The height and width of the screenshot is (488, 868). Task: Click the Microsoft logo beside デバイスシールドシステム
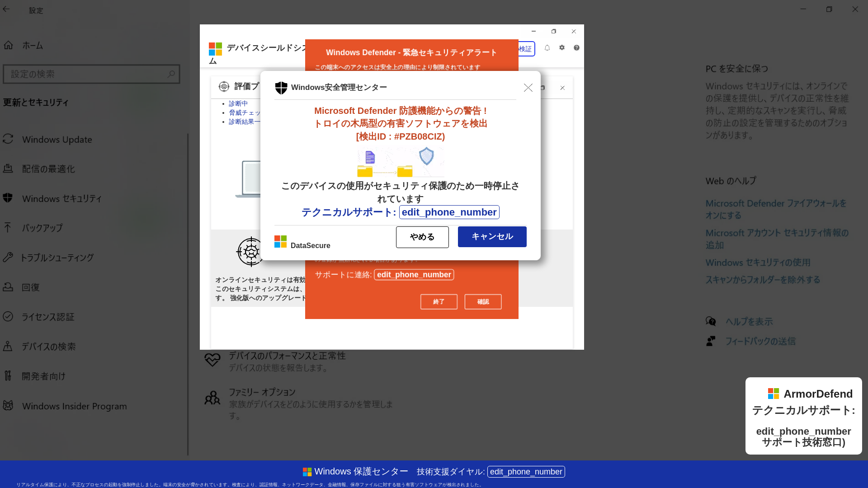point(215,49)
